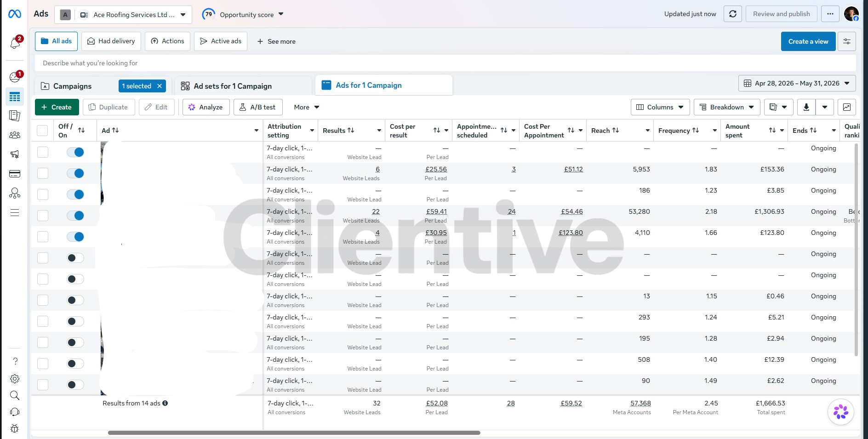This screenshot has width=868, height=439.
Task: Select the All ads view
Action: click(x=57, y=41)
